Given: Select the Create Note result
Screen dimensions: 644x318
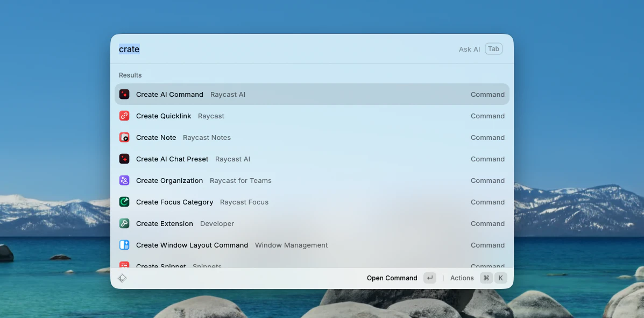Looking at the screenshot, I should pos(312,138).
